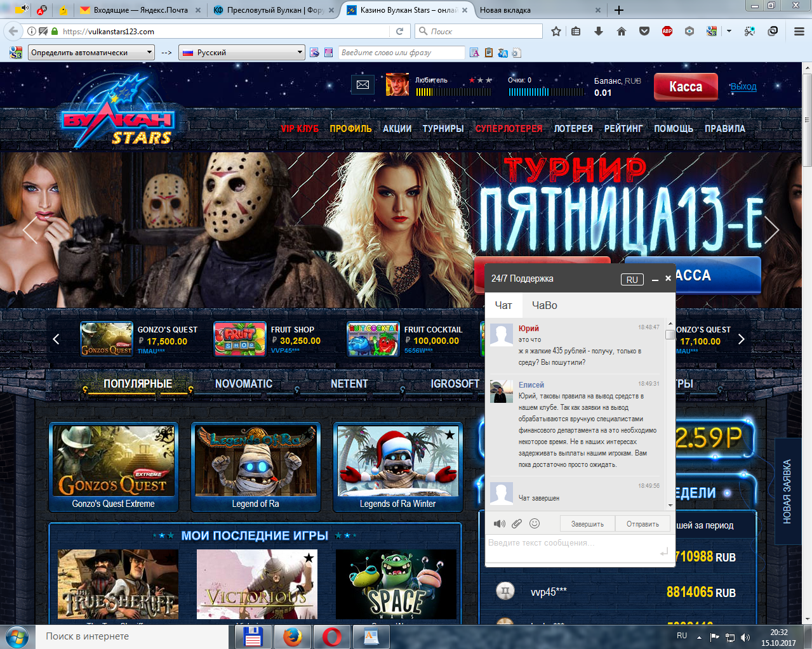Open the Firefox hamburger menu
812x649 pixels.
point(799,31)
